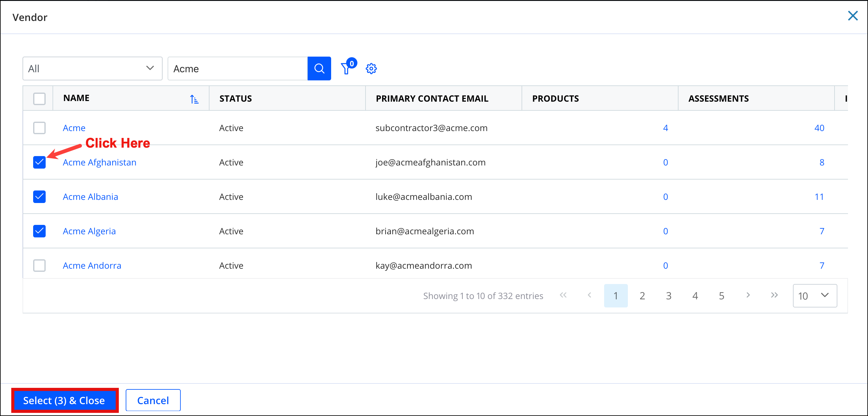Go to next page arrow

tap(748, 295)
